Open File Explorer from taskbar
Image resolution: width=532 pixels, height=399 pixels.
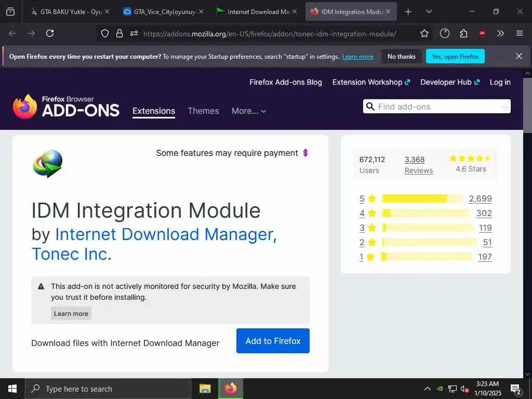tap(205, 389)
